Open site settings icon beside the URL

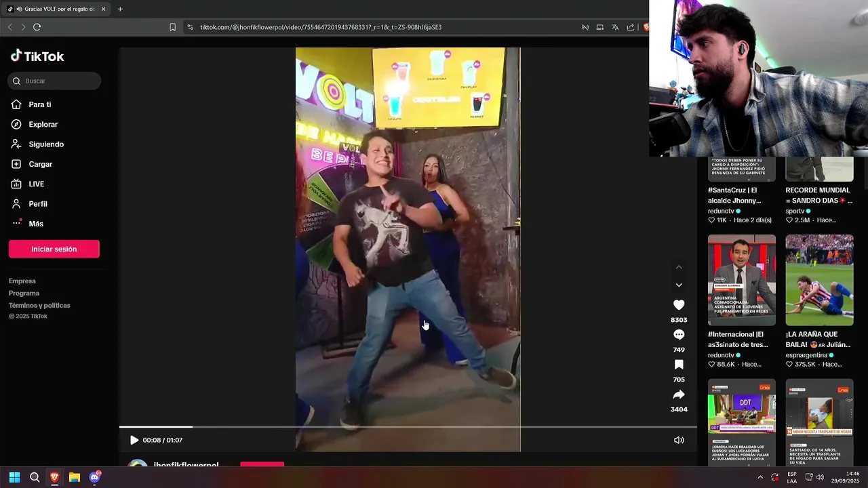190,27
